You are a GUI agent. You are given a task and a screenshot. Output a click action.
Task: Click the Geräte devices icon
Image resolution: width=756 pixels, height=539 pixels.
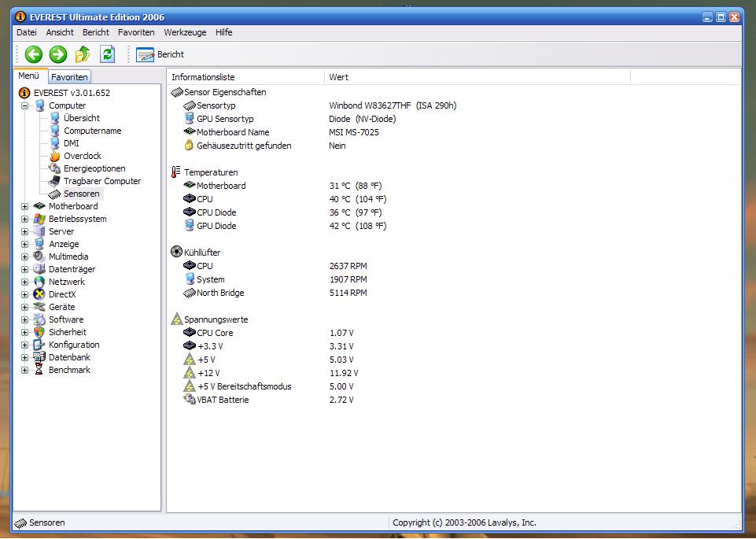[39, 307]
